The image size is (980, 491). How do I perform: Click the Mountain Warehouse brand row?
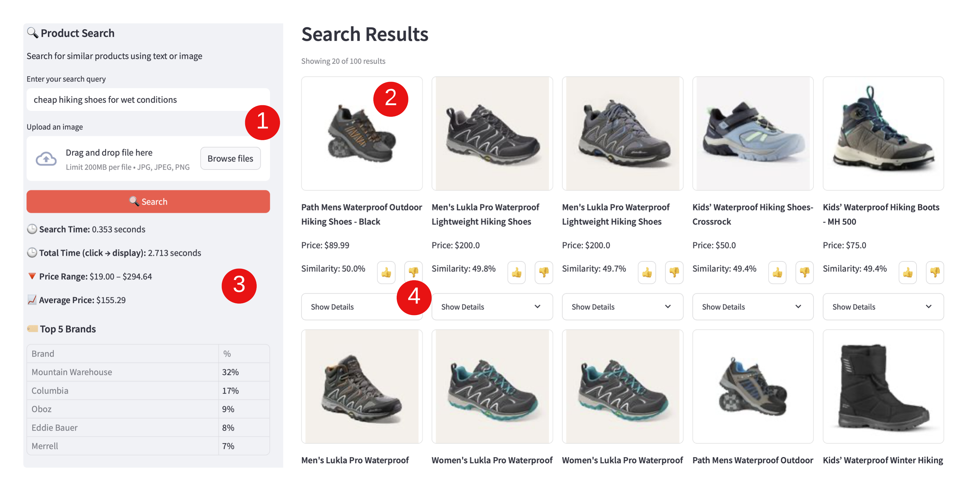pos(148,372)
